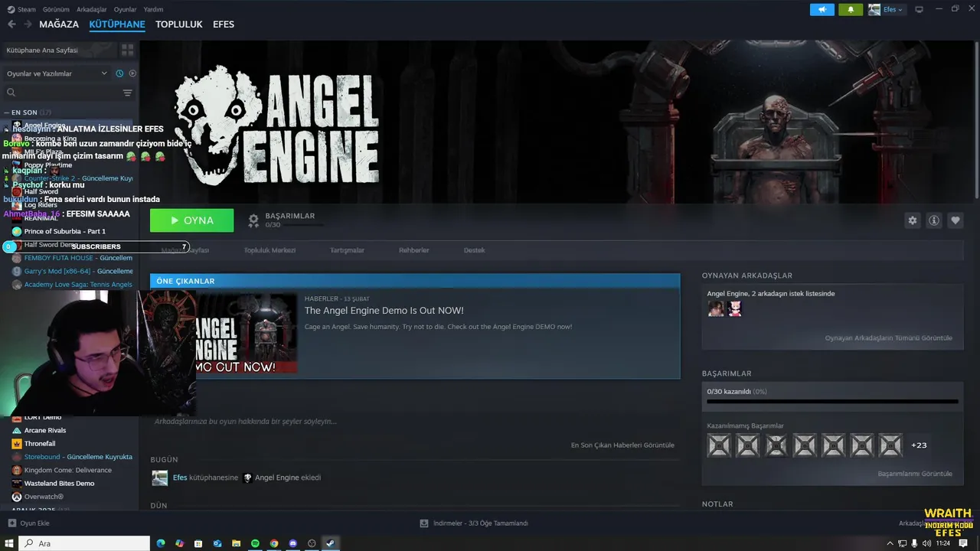Open the Steam announcements megaphone button
Screen dimensions: 980x551
pyautogui.click(x=822, y=9)
